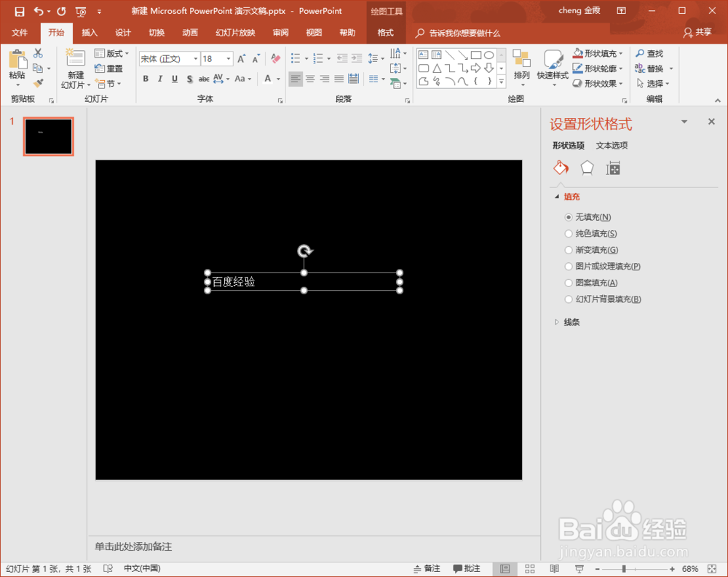Open font size dropdown showing 18
728x577 pixels.
[x=229, y=59]
